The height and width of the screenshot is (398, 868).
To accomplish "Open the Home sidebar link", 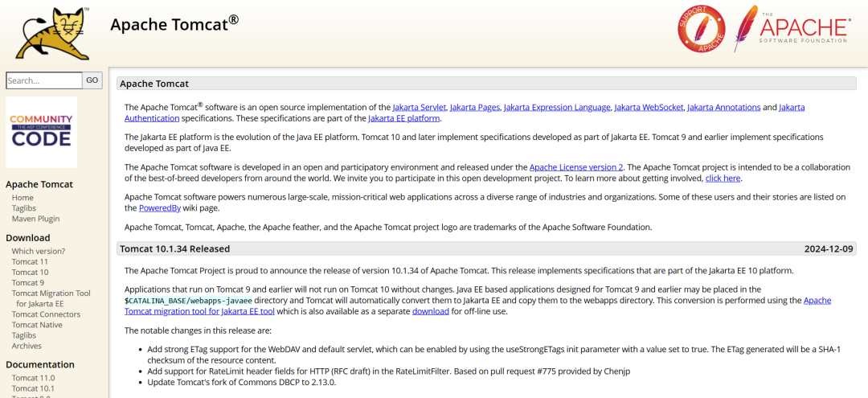I will 23,198.
